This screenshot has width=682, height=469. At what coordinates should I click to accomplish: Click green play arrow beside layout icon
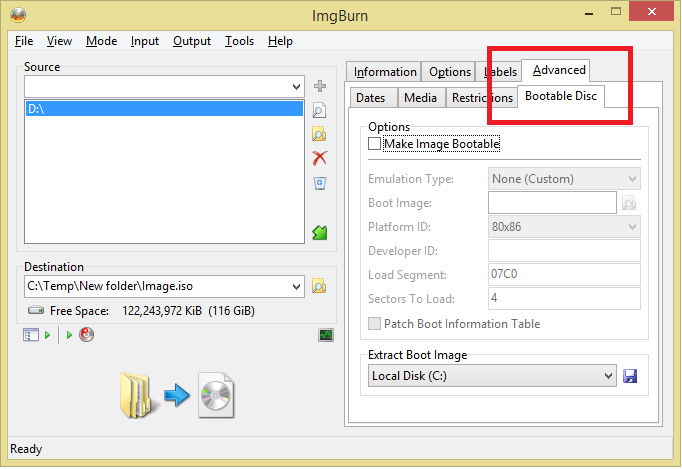[x=47, y=335]
